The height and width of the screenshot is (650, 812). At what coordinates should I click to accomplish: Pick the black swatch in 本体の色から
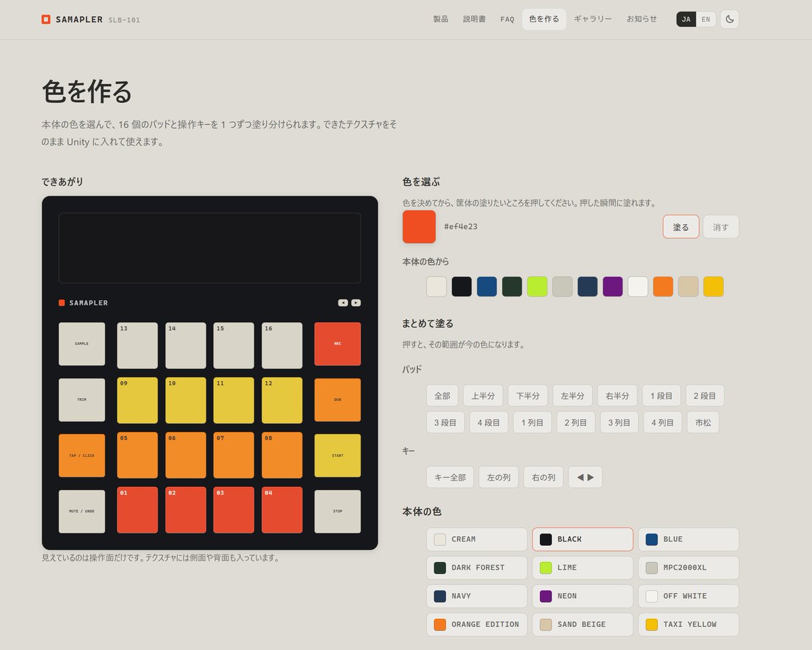tap(461, 286)
